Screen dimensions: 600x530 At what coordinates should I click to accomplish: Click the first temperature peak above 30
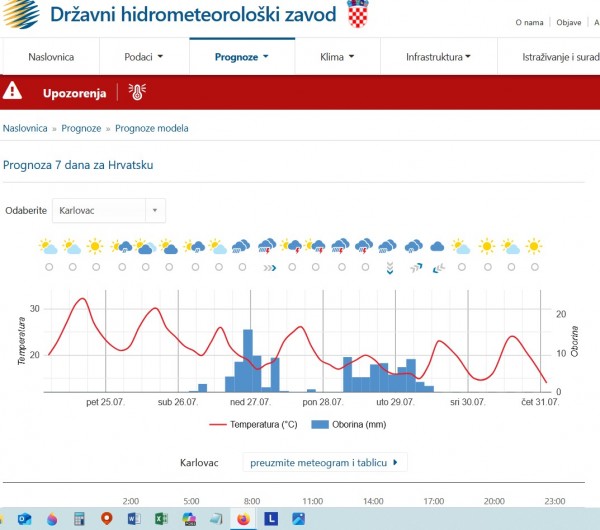click(82, 298)
